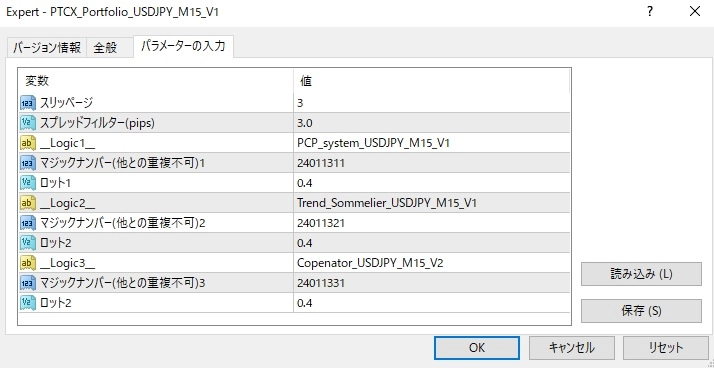Image resolution: width=714 pixels, height=368 pixels.
Task: Click the キャンセル button
Action: click(571, 348)
